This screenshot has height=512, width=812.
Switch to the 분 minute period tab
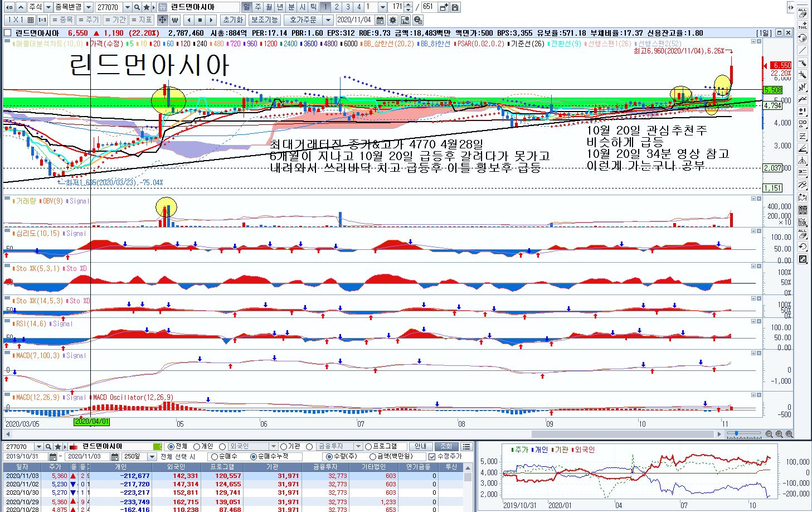pos(291,7)
